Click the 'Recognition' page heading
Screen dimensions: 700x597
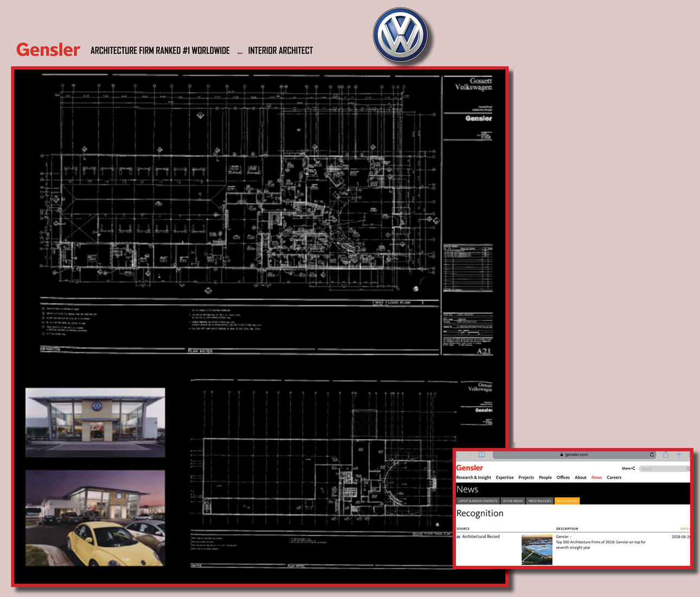point(480,513)
